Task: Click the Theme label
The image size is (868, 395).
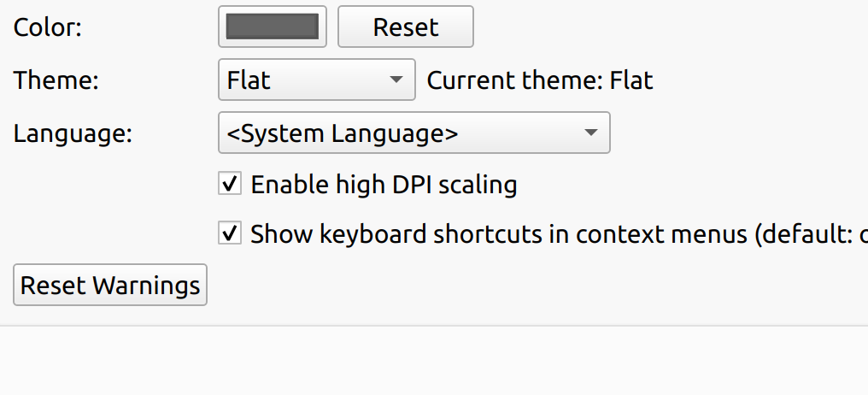Action: click(56, 81)
